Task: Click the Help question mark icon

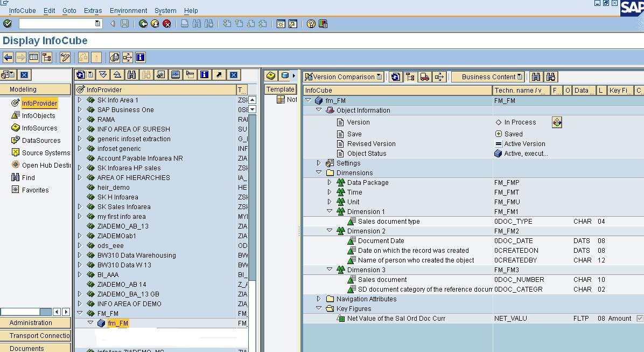Action: pos(311,24)
